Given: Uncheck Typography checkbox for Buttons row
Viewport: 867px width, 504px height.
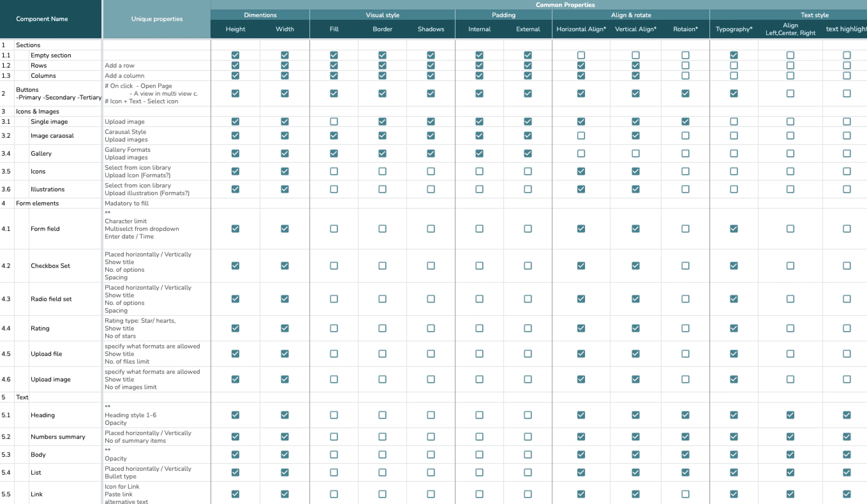Looking at the screenshot, I should click(x=734, y=93).
